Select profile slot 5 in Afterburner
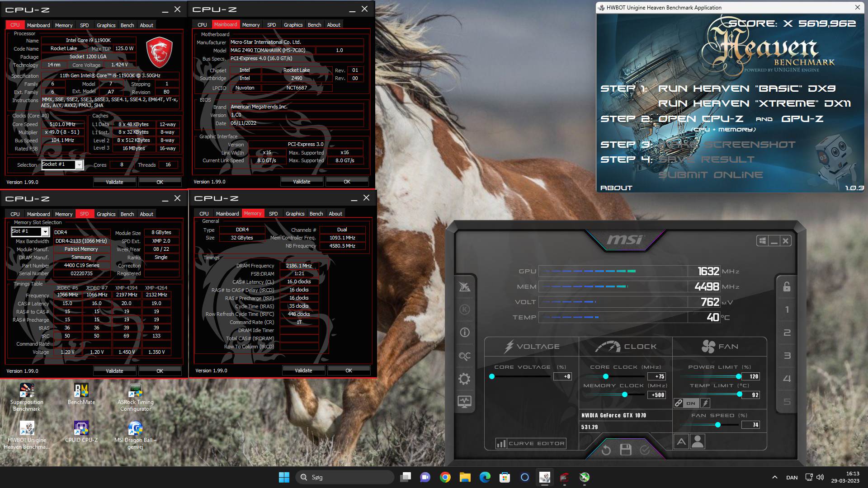Screen dimensions: 868x488 (x=787, y=402)
